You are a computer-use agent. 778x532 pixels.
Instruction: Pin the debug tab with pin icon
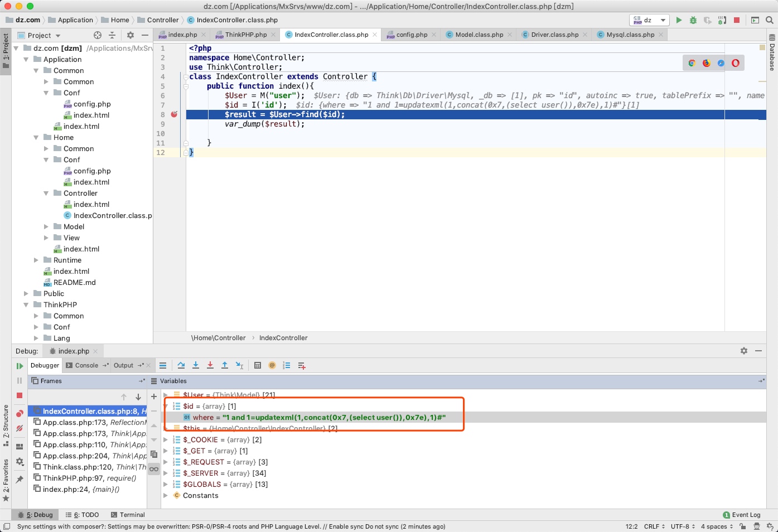[x=20, y=479]
